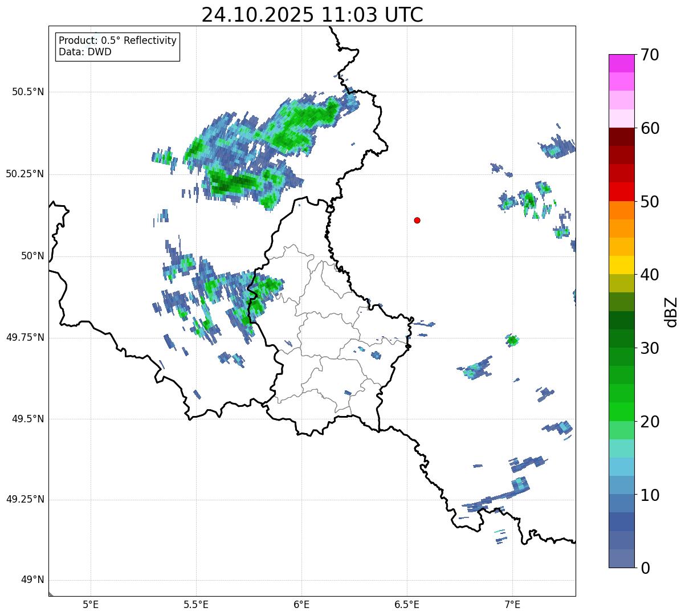Image resolution: width=685 pixels, height=616 pixels.
Task: Click the red radar site marker dot
Action: tap(417, 220)
